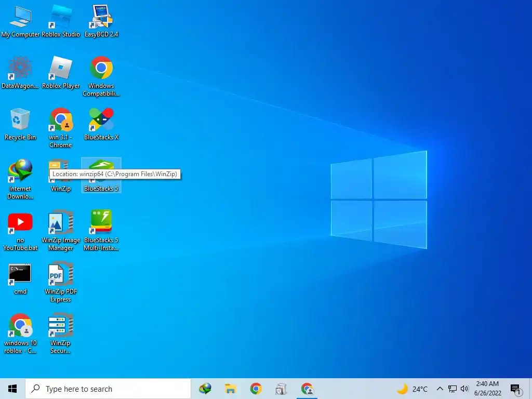Show hidden system tray icons
Viewport: 532px width, 399px height.
(440, 389)
